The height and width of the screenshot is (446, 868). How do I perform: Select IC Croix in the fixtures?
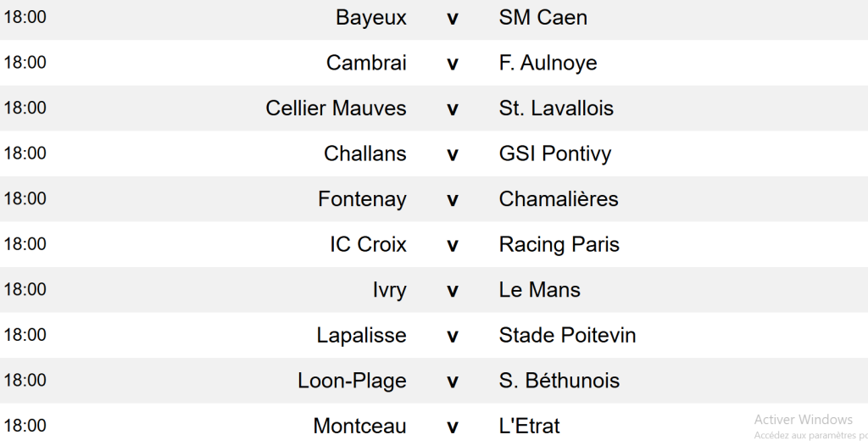tap(368, 245)
